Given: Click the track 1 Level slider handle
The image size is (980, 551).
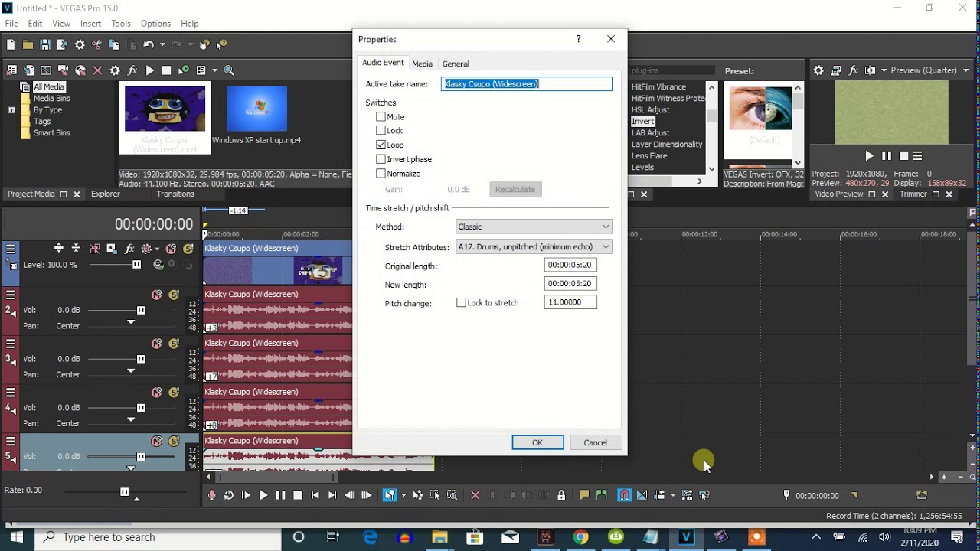Looking at the screenshot, I should point(136,265).
